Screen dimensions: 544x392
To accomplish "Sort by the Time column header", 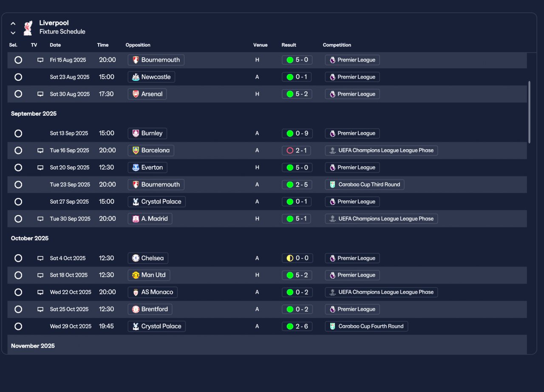I will 103,45.
